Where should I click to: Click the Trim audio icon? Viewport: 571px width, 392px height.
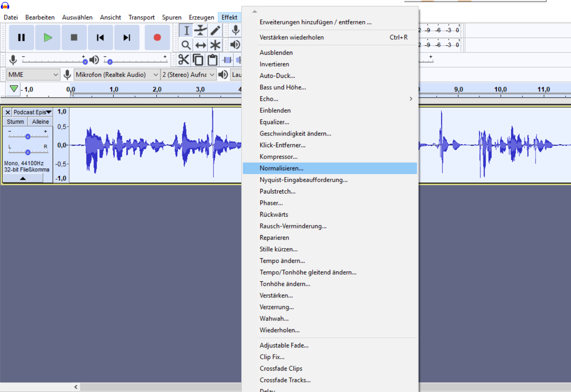[227, 60]
